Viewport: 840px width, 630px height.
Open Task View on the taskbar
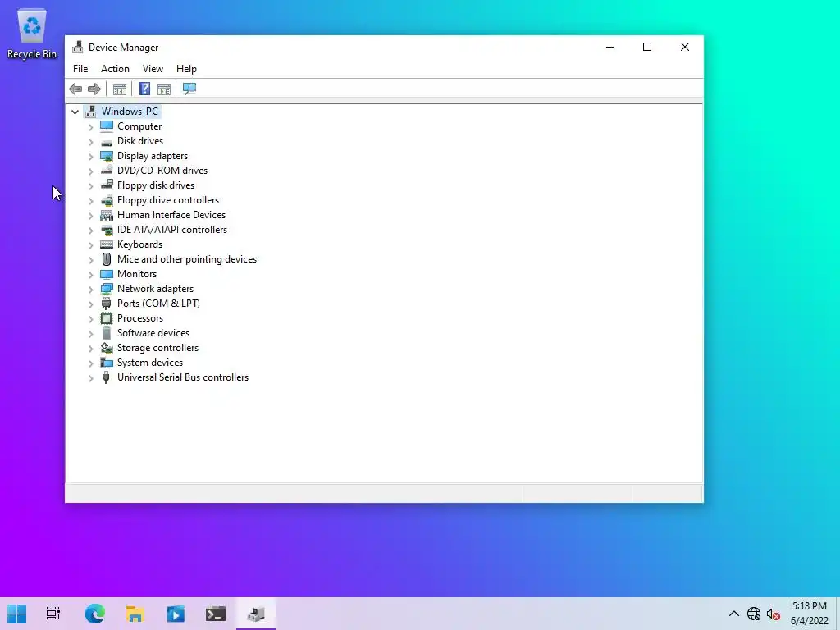(x=53, y=614)
